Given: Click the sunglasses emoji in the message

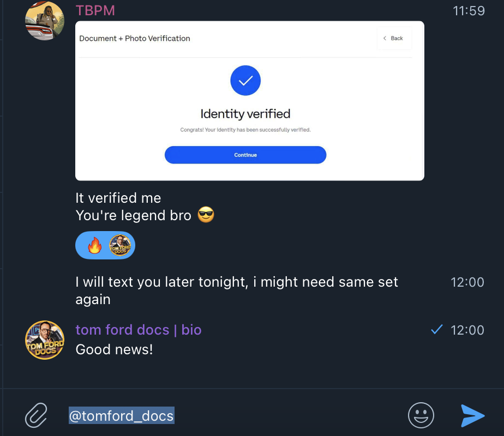Looking at the screenshot, I should tap(206, 215).
